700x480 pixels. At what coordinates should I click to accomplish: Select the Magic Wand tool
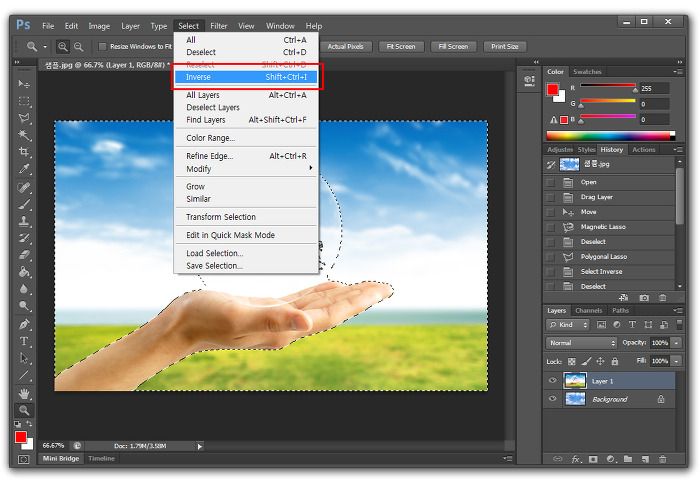(x=24, y=135)
